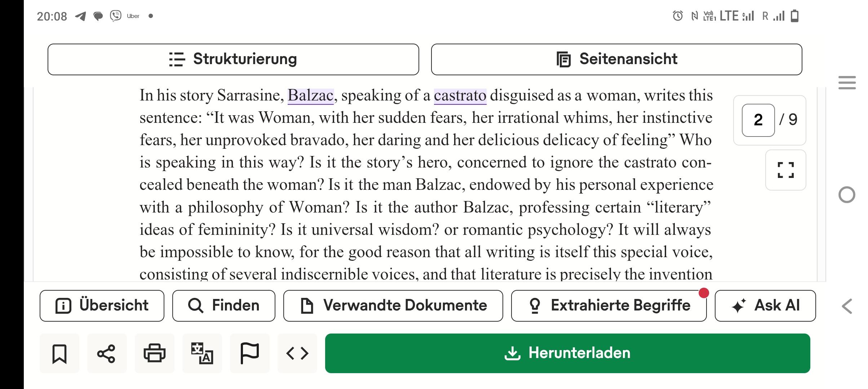Follow the highlighted Balzac term link

tap(311, 96)
